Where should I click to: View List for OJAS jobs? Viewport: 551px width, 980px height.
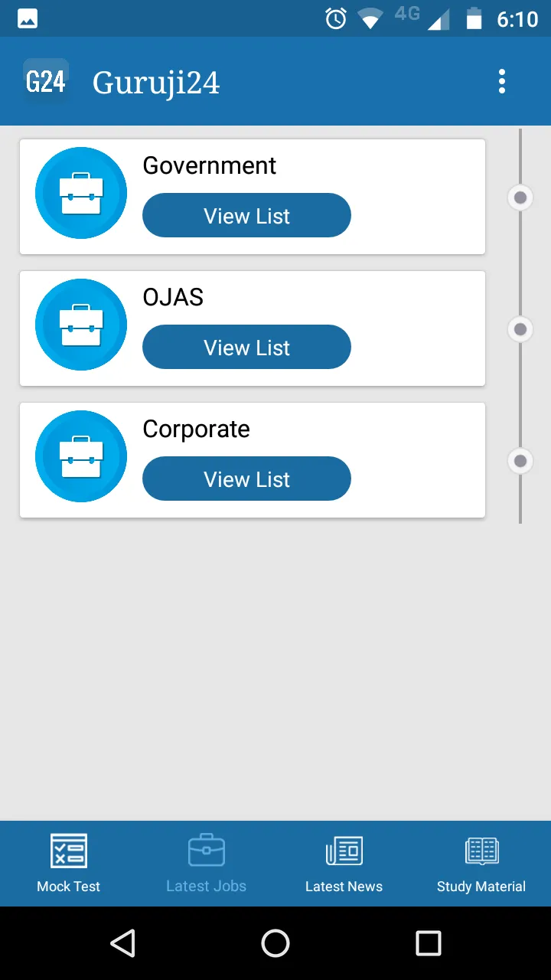(246, 348)
